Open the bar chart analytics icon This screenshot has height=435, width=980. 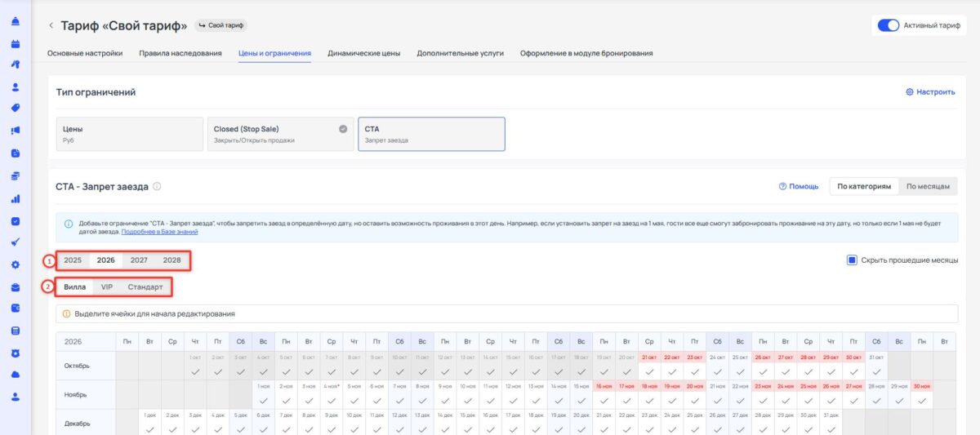16,198
